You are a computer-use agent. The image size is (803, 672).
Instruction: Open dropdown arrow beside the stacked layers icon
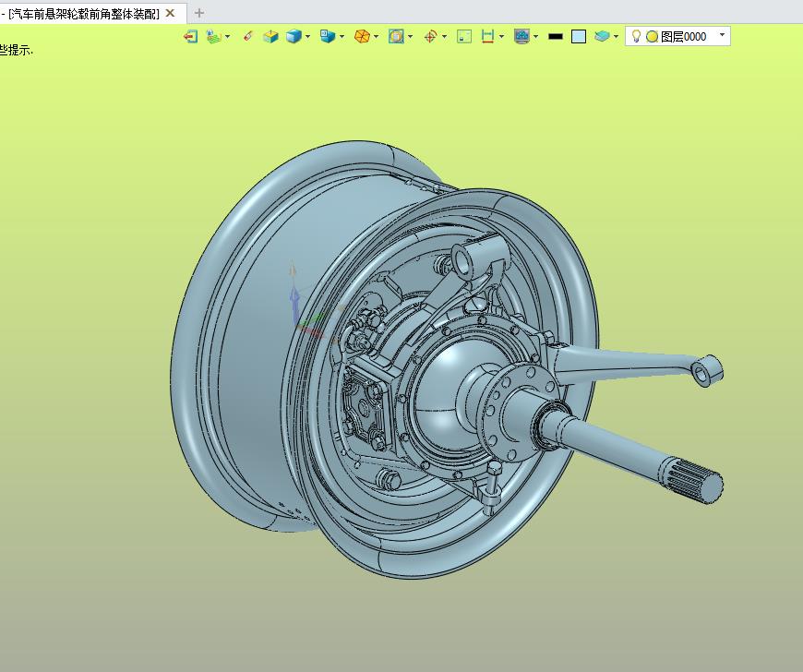click(616, 36)
